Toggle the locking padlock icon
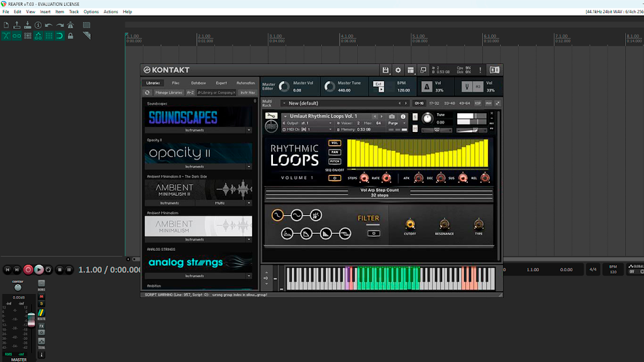644x362 pixels. 70,36
